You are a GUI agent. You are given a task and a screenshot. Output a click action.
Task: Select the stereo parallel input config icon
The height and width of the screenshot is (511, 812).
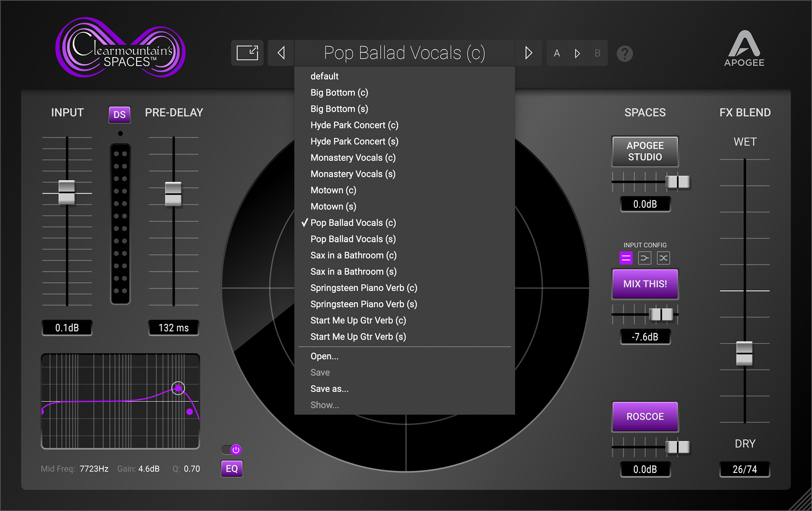[626, 258]
